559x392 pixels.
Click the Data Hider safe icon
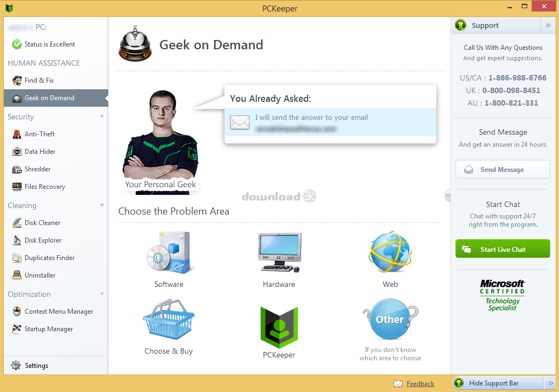click(17, 152)
